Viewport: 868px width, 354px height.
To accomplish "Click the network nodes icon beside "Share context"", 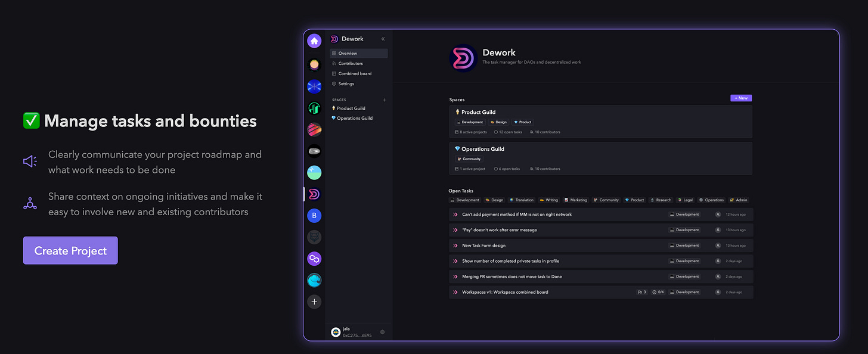I will tap(30, 204).
